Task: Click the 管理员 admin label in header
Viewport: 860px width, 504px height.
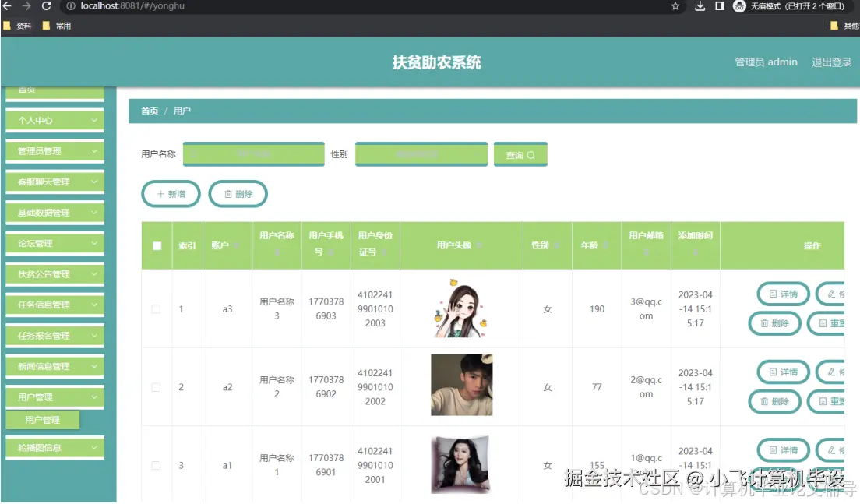Action: (766, 62)
